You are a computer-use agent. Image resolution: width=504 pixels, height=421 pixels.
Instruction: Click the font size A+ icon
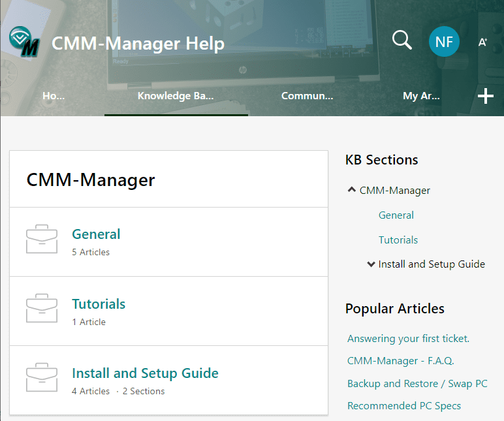(x=482, y=42)
